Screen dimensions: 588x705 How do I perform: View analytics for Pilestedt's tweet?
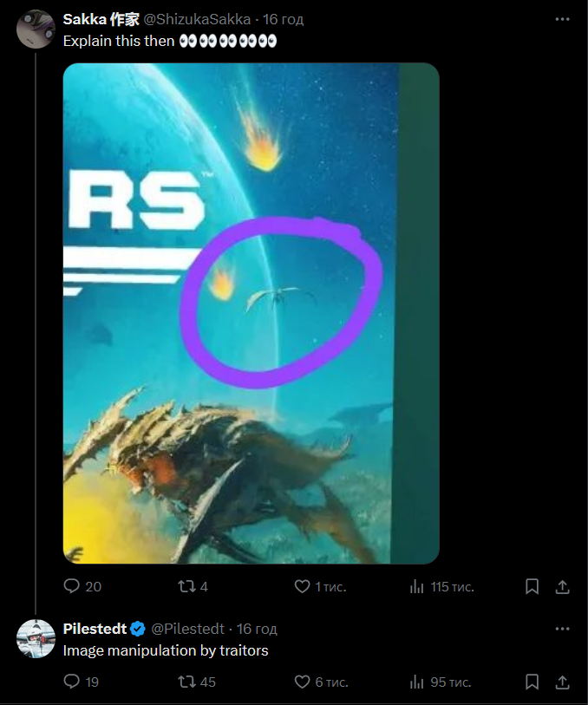click(416, 682)
